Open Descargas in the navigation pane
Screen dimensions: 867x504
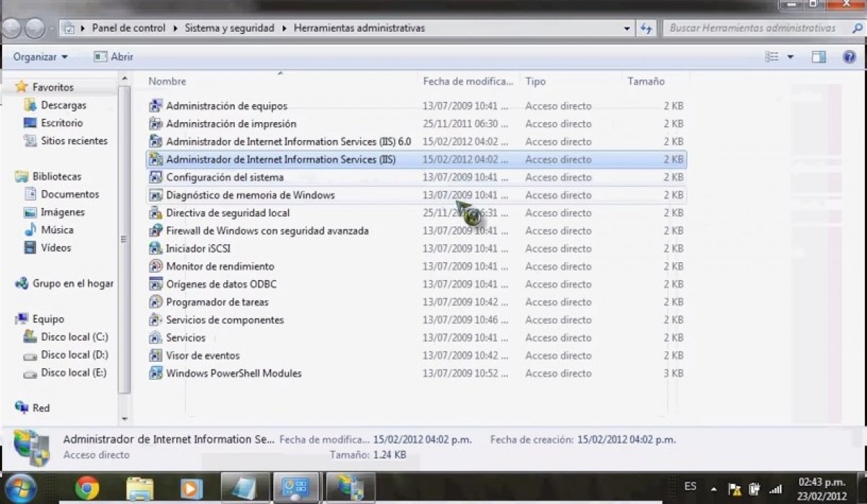pos(64,105)
